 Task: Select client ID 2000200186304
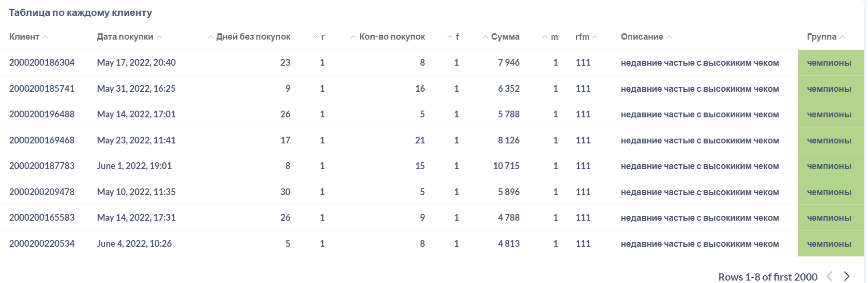click(42, 63)
